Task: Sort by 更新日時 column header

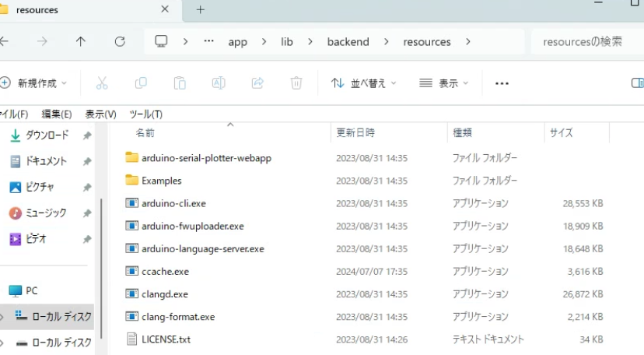Action: 355,133
